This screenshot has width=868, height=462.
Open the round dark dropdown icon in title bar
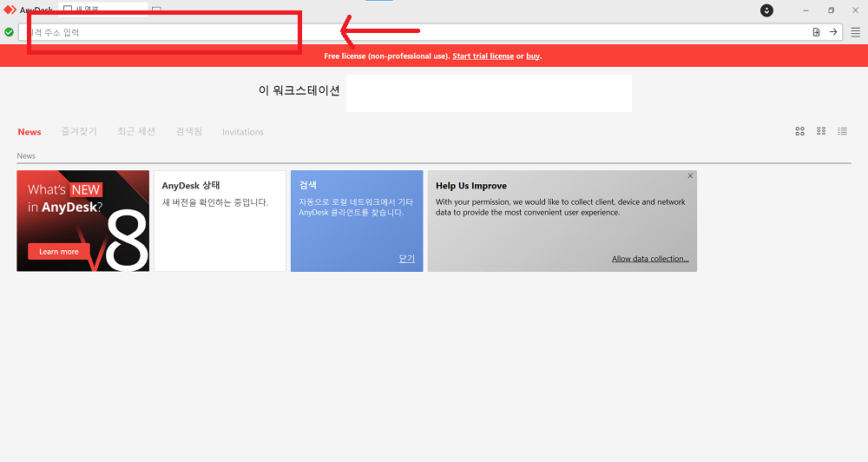coord(766,10)
